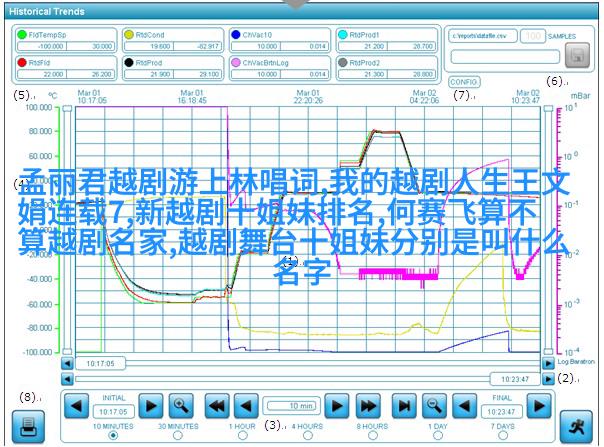Move FINAL time back with left arrow
This screenshot has height=447, width=604.
(464, 406)
